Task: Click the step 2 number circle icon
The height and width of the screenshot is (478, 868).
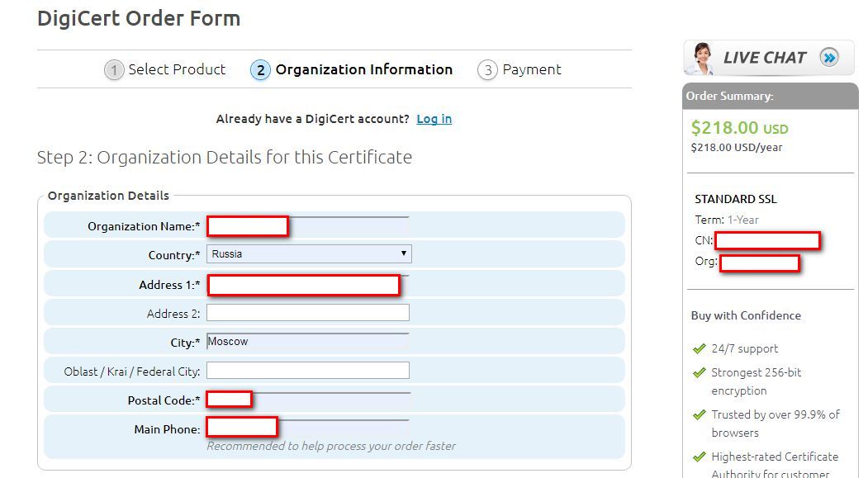Action: [x=260, y=70]
